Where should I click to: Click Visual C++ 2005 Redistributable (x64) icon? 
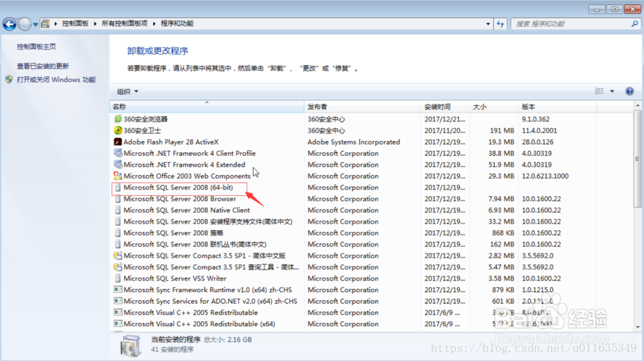point(118,324)
